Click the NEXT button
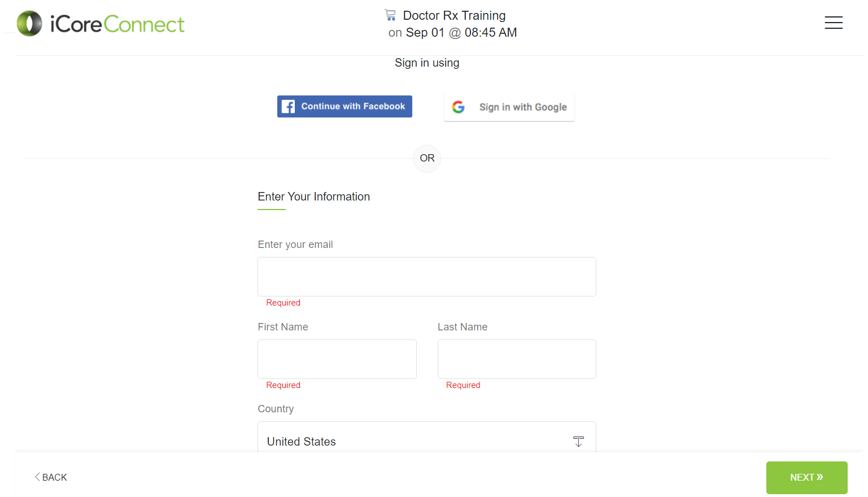 click(x=806, y=478)
